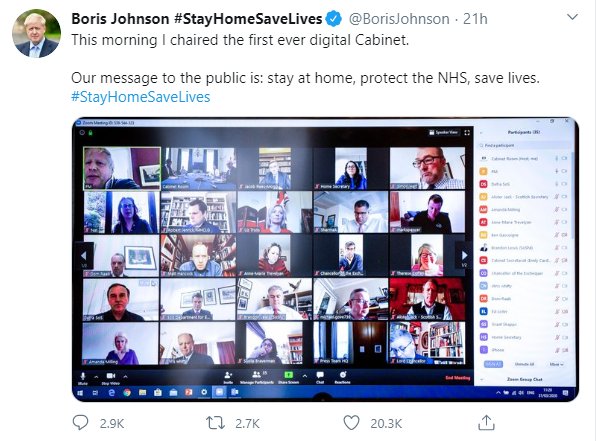Open Chrome from the Windows taskbar

point(127,392)
